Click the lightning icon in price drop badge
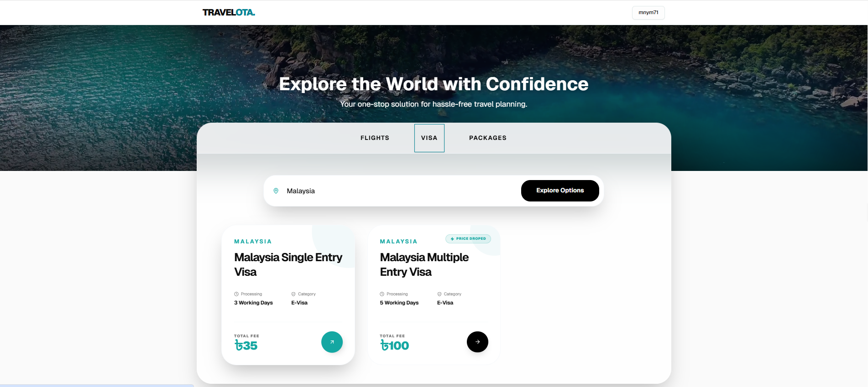The height and width of the screenshot is (387, 868). 452,239
